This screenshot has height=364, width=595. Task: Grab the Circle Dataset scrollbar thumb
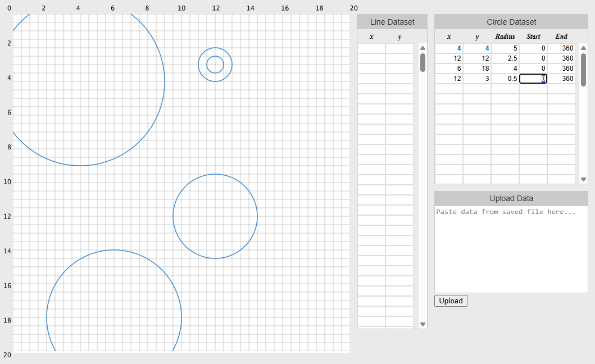click(x=584, y=70)
